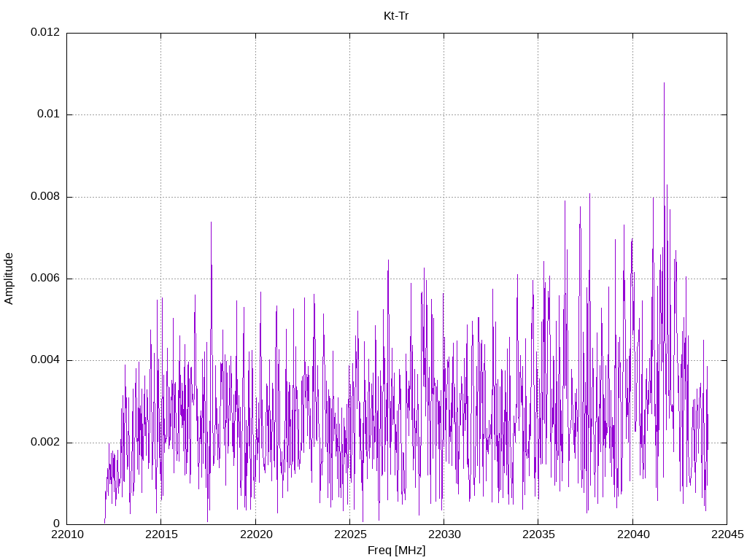Click x-axis tick label 22010
The width and height of the screenshot is (747, 560).
click(x=66, y=534)
